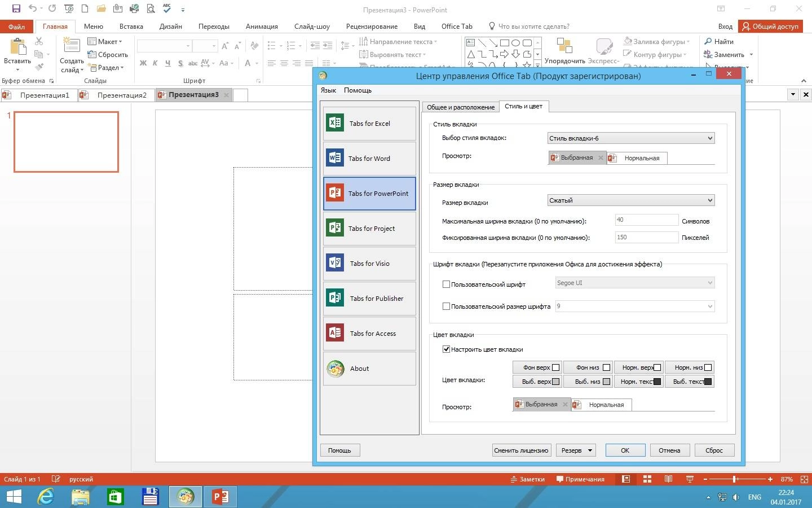Enable the Пользовательский размер шрифта checkbox
Viewport: 812px width, 508px height.
click(446, 306)
